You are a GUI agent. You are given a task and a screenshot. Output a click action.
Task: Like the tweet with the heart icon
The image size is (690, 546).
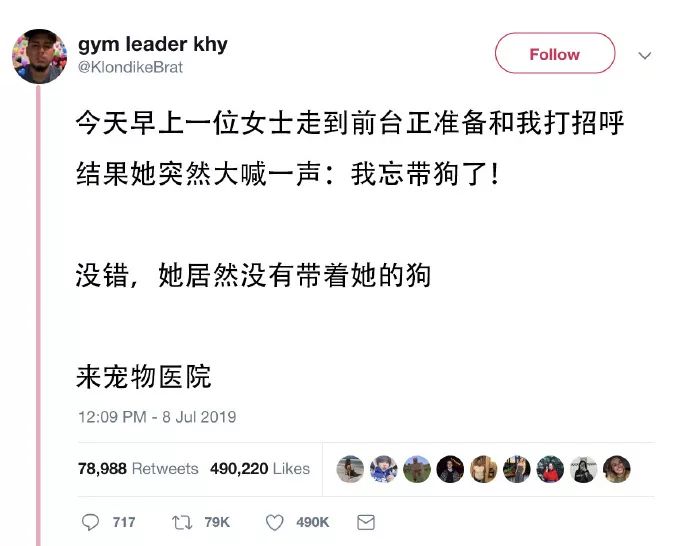[275, 523]
